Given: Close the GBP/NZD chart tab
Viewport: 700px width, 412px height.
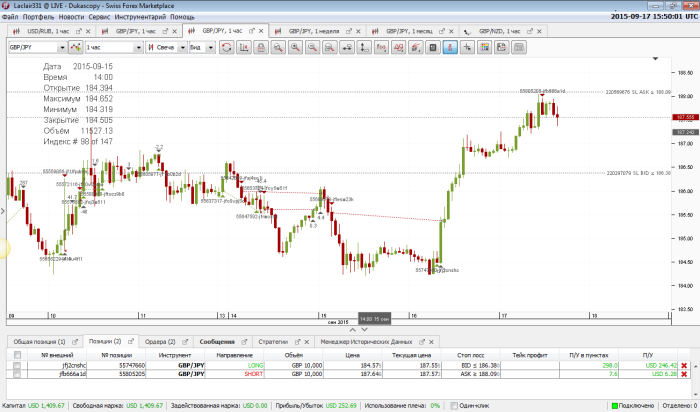Looking at the screenshot, I should click(539, 31).
